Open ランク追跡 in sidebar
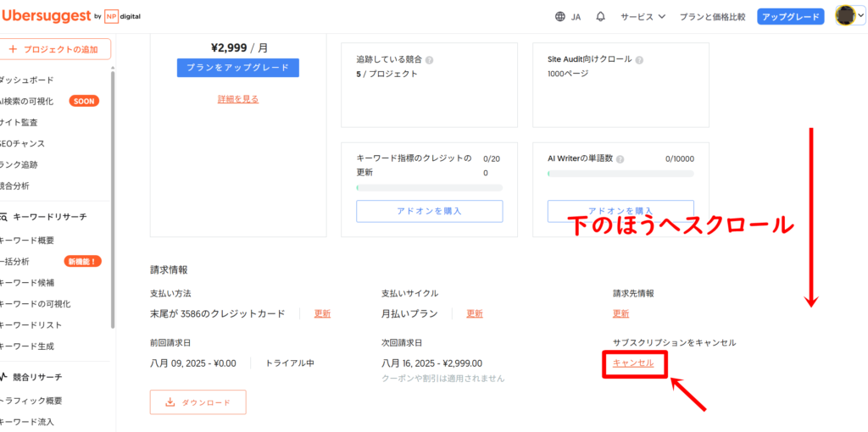The image size is (868, 432). click(19, 164)
